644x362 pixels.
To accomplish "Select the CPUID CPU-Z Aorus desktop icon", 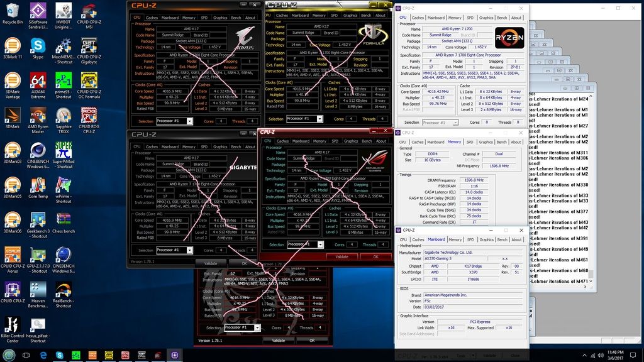I will pos(13,260).
